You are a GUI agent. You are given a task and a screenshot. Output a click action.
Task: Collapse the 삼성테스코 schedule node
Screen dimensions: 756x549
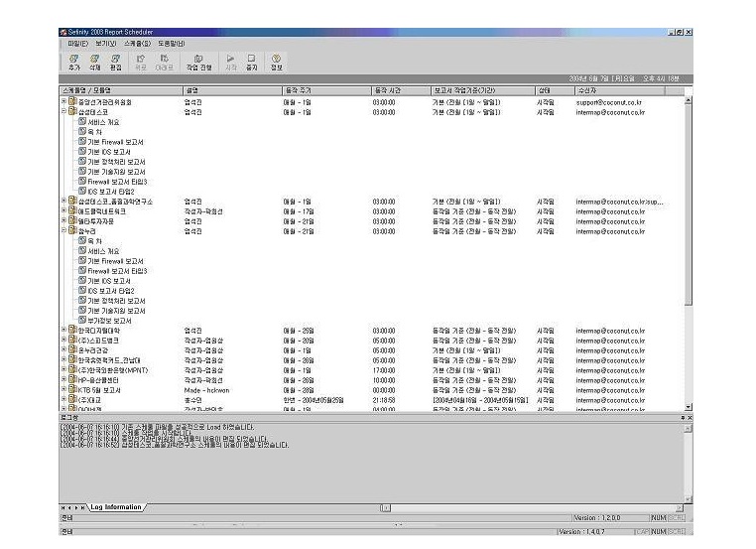click(x=63, y=111)
